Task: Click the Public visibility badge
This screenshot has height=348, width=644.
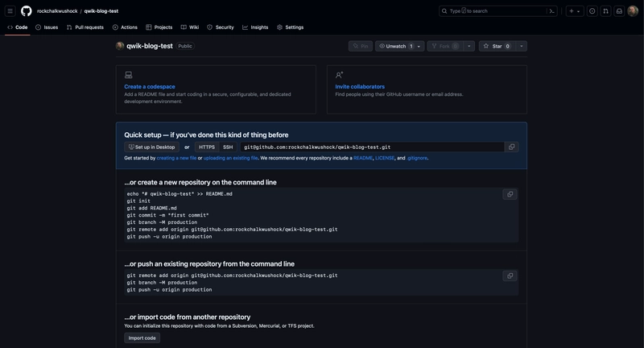Action: (x=185, y=46)
